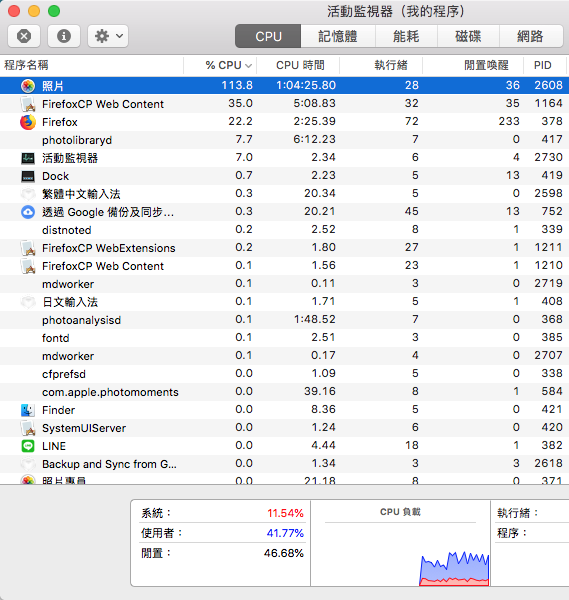Click Firefox thread count 72
Screen dimensions: 569x600
point(412,121)
